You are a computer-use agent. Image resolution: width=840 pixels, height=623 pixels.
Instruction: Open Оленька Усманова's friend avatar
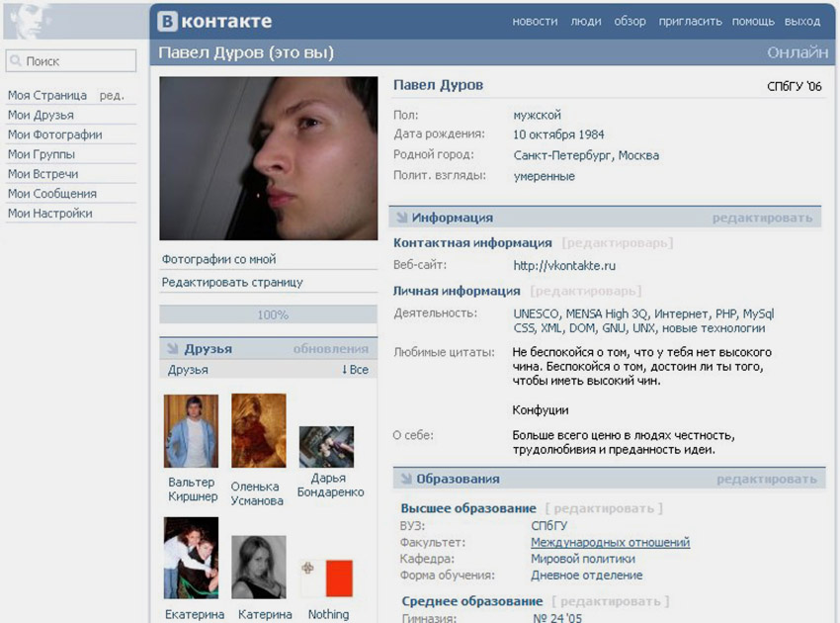pyautogui.click(x=259, y=430)
